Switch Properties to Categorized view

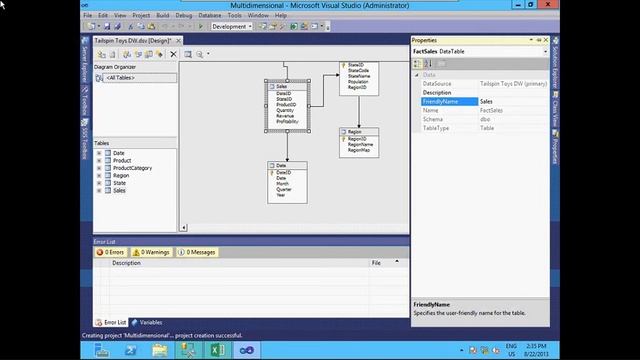pyautogui.click(x=417, y=64)
